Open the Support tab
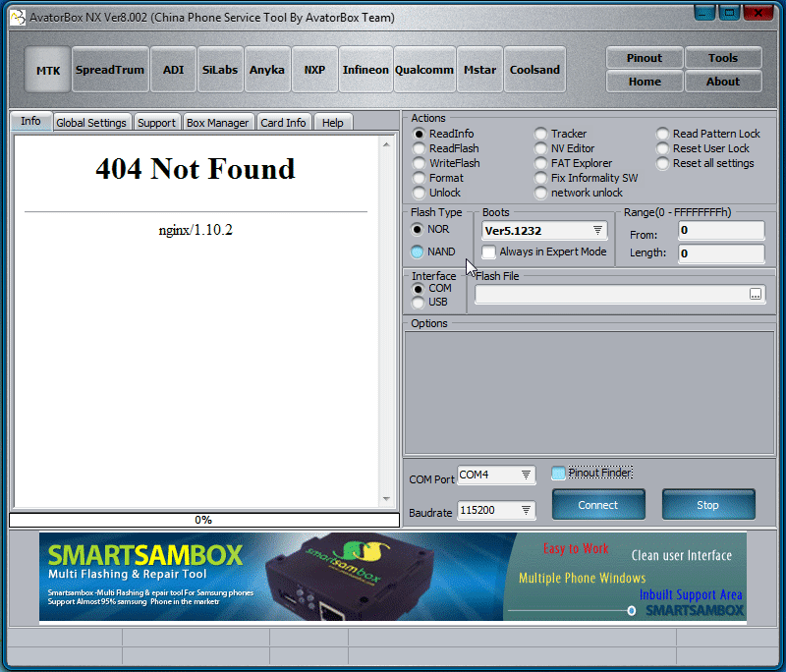The width and height of the screenshot is (786, 672). coord(156,123)
